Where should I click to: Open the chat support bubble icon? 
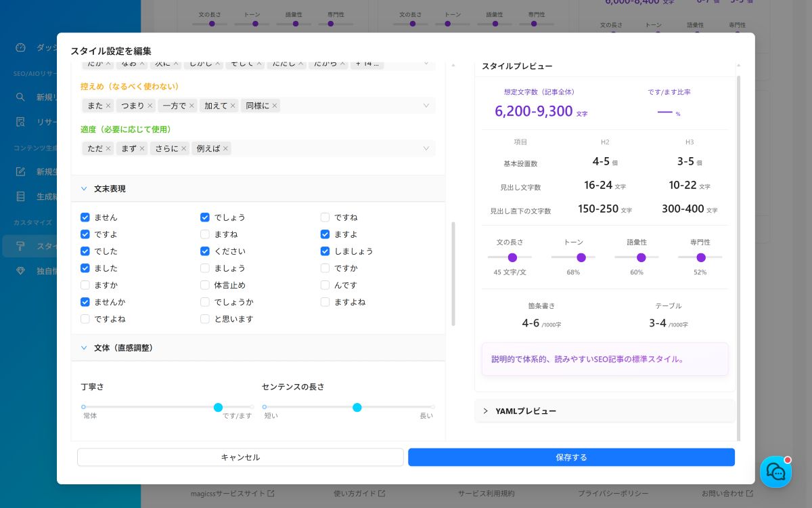(775, 472)
